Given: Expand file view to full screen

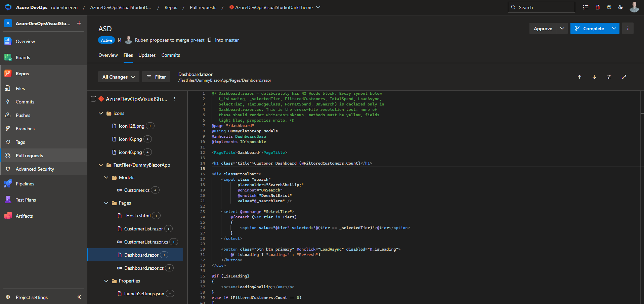Looking at the screenshot, I should [x=624, y=77].
